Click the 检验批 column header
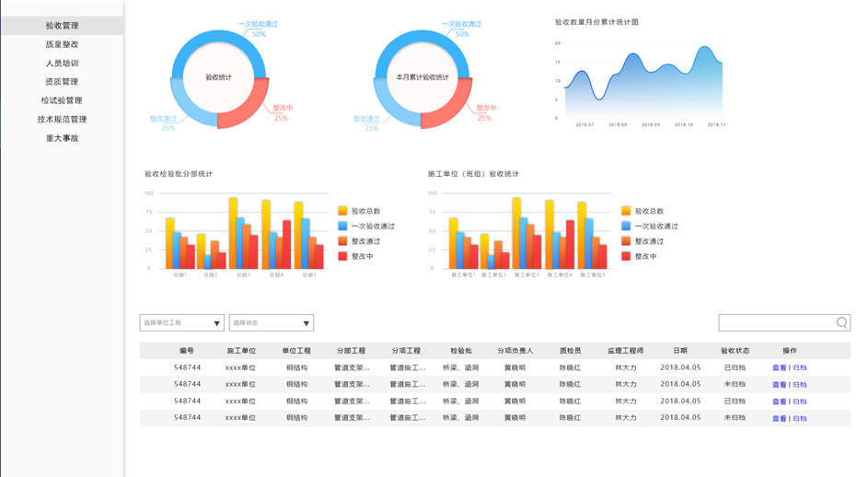 [x=461, y=351]
